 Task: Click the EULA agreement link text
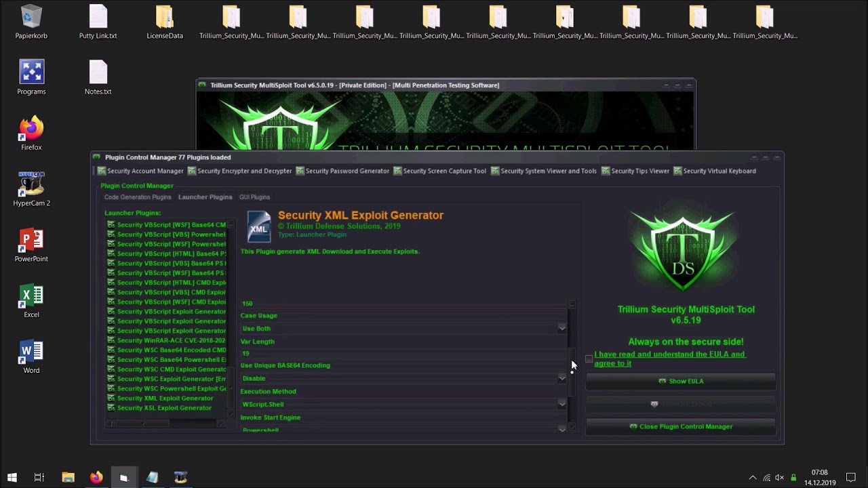669,359
